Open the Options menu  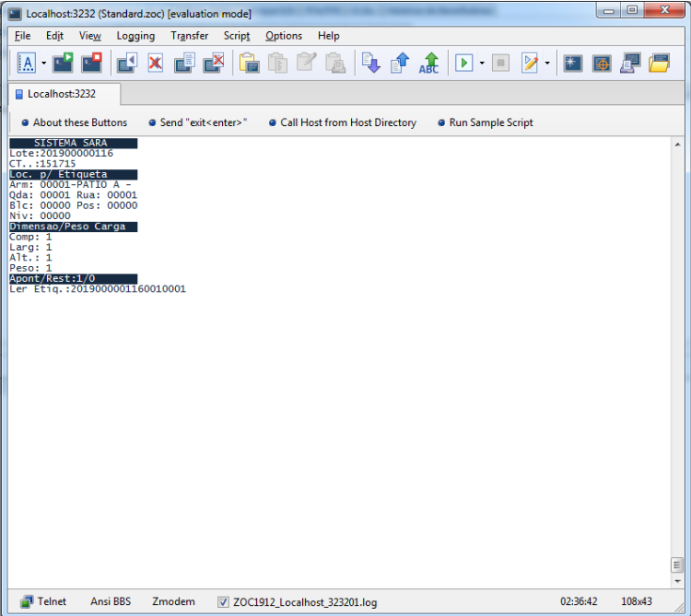[284, 36]
